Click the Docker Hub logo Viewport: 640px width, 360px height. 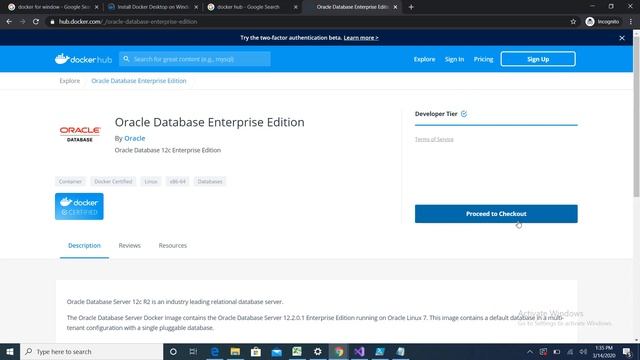[x=83, y=59]
